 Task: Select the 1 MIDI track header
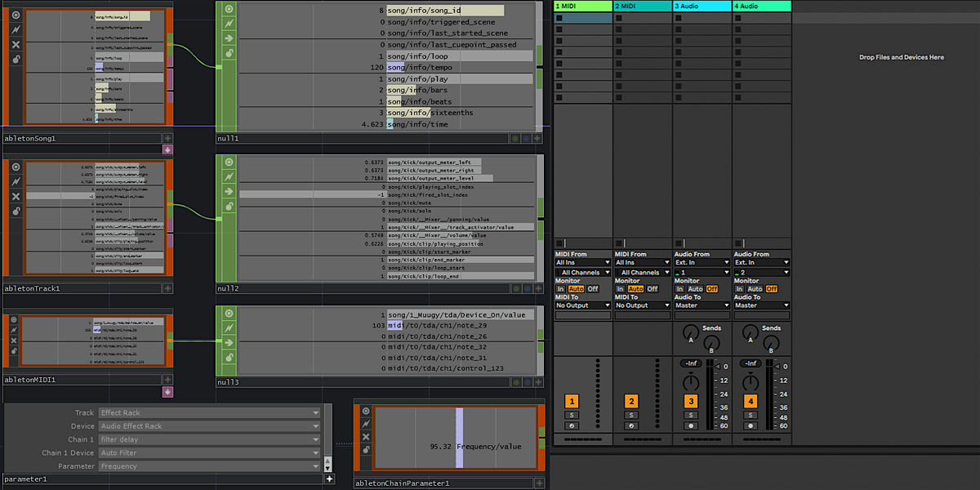[582, 6]
